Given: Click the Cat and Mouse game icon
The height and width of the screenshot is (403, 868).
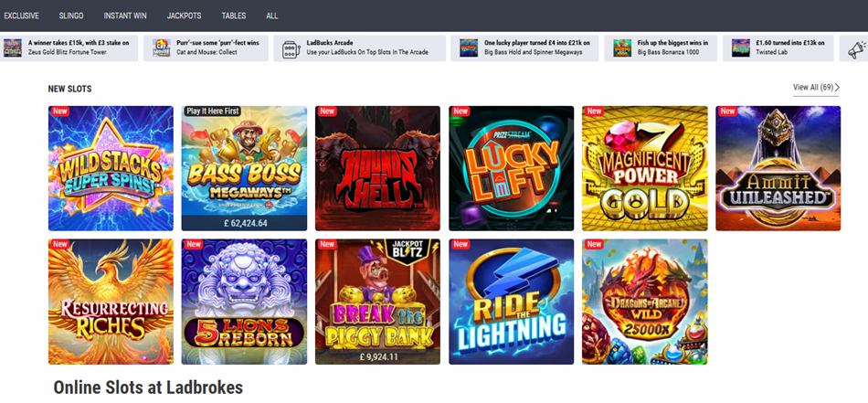Looking at the screenshot, I should pyautogui.click(x=162, y=48).
